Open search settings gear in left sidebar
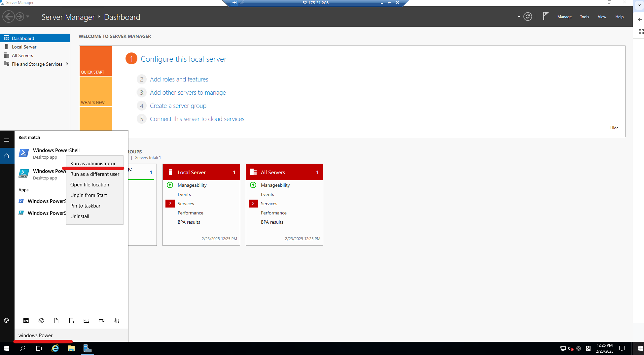 coord(7,321)
